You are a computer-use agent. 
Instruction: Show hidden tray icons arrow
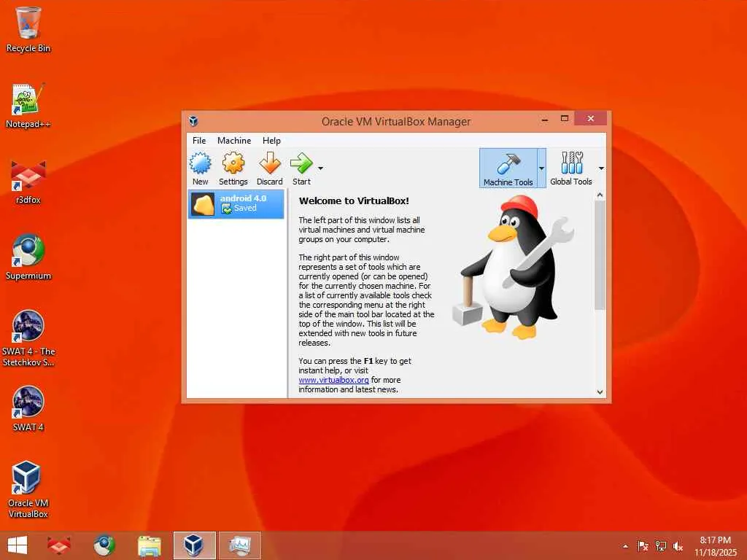coord(625,546)
